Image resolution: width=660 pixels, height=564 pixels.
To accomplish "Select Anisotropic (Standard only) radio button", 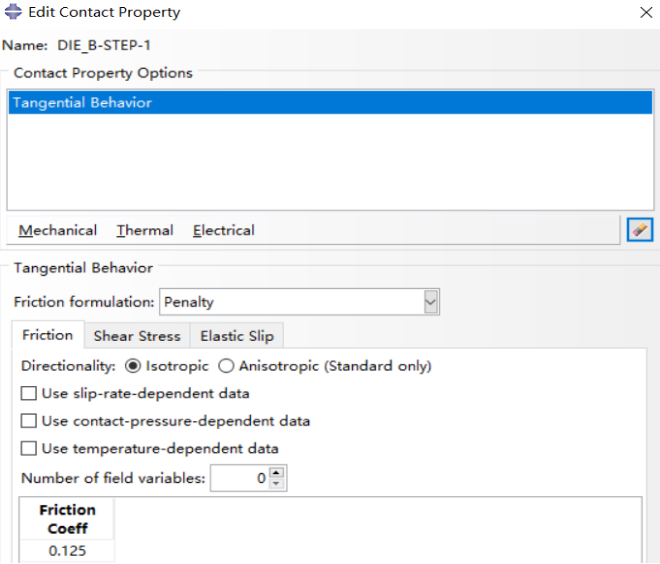I will (226, 366).
